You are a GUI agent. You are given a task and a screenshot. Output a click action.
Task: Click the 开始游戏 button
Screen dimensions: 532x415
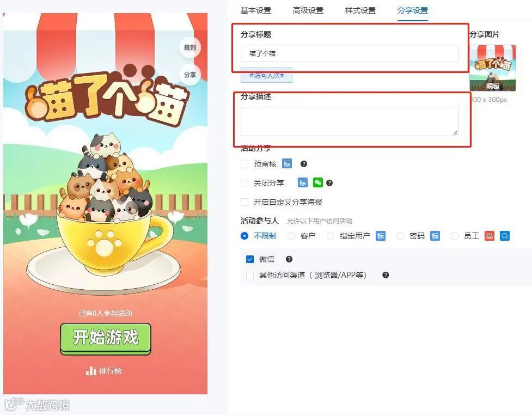click(x=106, y=338)
